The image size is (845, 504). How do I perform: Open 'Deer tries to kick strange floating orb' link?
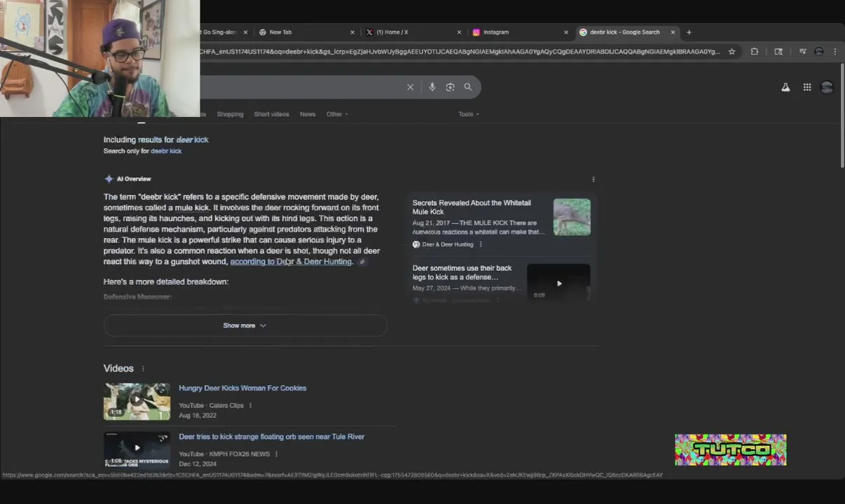pos(272,437)
